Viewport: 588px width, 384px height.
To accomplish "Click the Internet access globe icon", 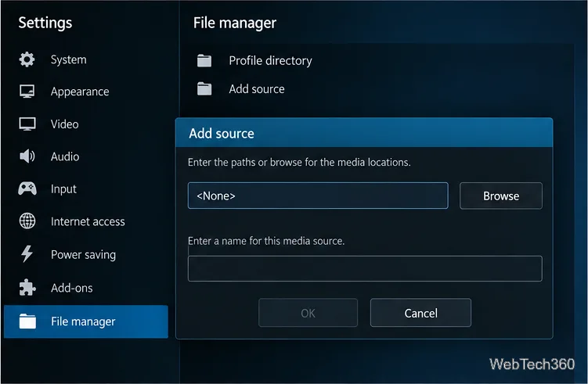I will click(27, 221).
